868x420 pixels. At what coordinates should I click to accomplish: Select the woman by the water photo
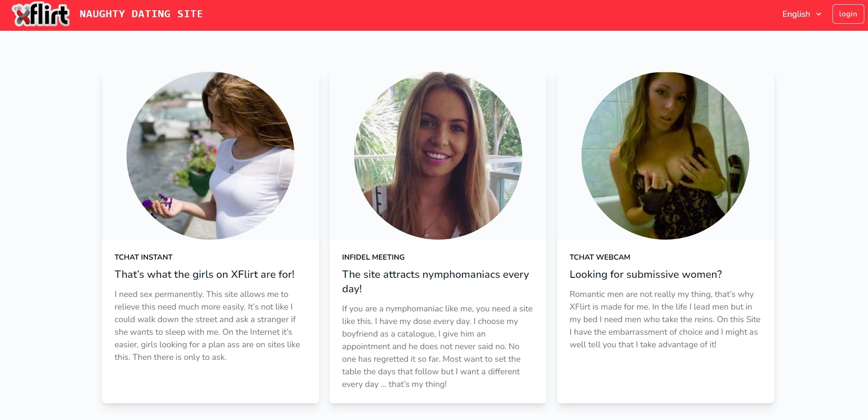(x=210, y=156)
